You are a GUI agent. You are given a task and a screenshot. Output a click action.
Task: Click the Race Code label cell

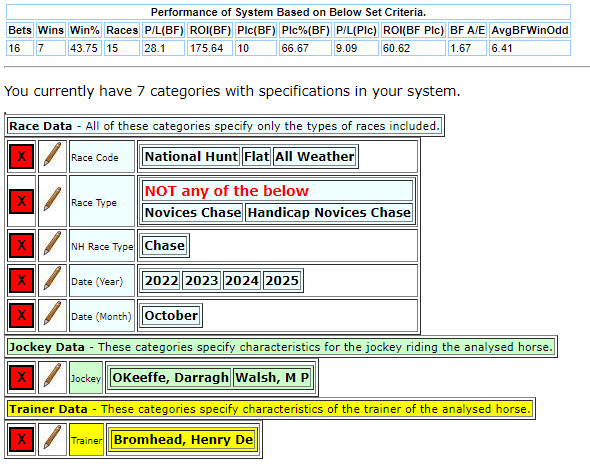coord(102,157)
